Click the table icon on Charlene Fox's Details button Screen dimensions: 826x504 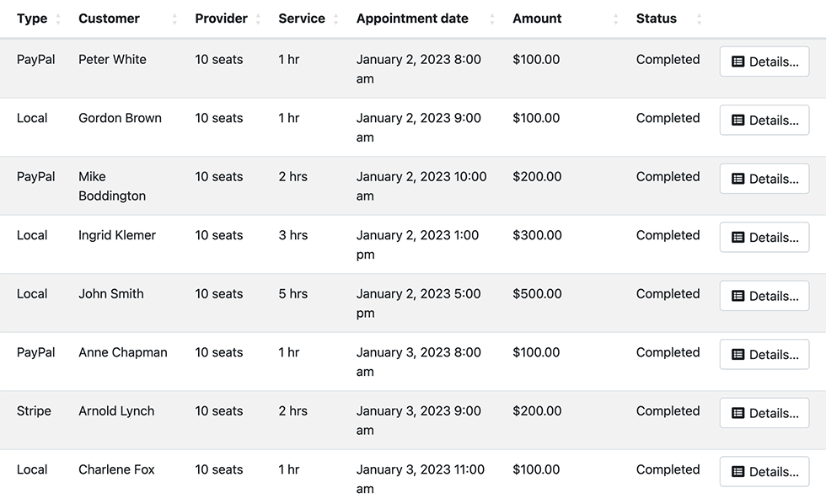(739, 472)
